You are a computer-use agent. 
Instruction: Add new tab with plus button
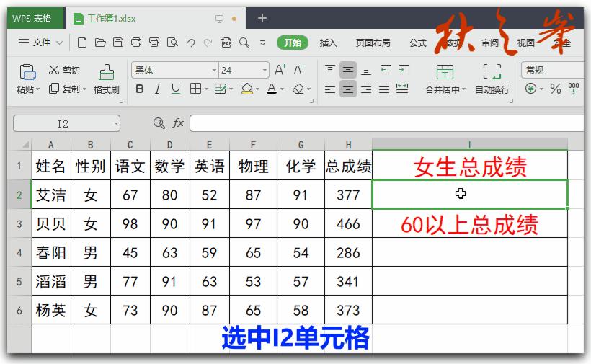point(262,18)
